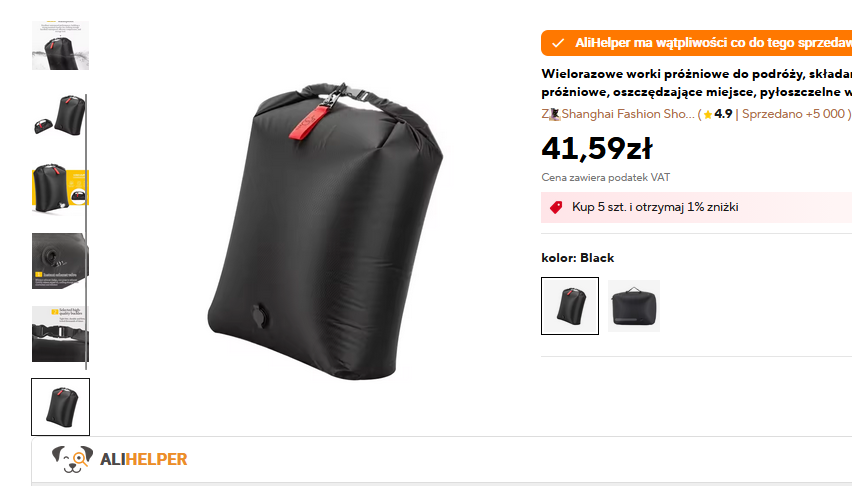Show the air valve close-up thumbnail
This screenshot has width=852, height=486.
[60, 261]
